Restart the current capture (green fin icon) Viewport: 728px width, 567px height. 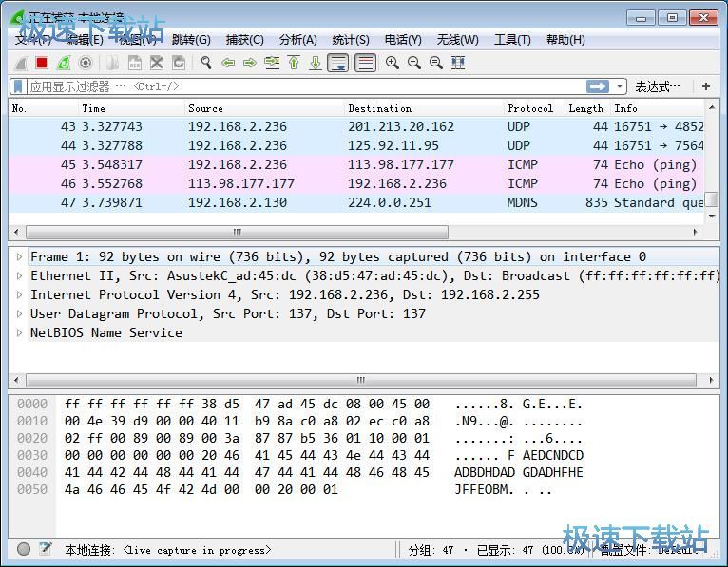[64, 63]
